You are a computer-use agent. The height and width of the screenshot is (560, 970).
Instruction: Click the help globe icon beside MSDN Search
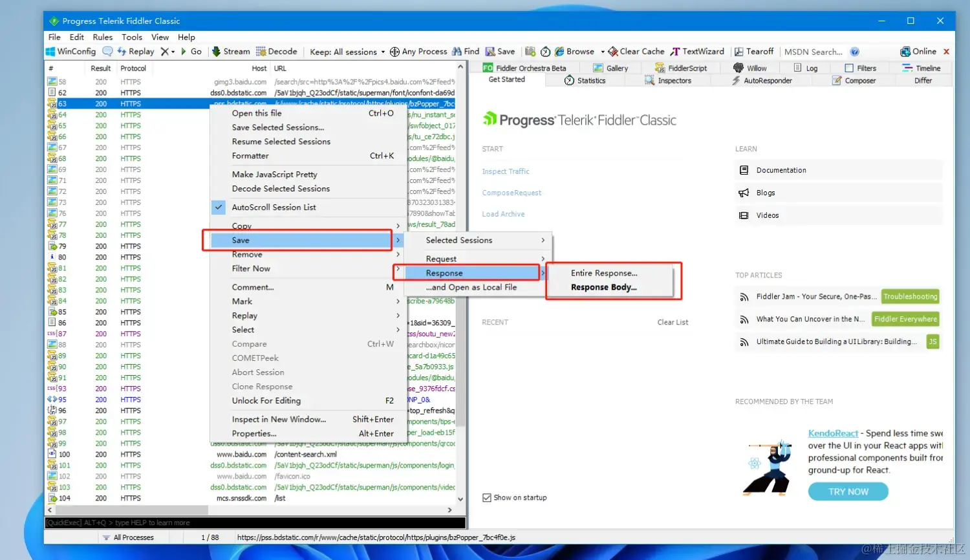point(855,52)
